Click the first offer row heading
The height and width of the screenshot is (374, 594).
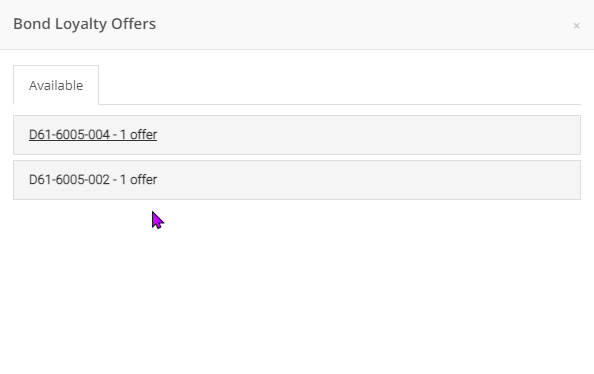[x=297, y=135]
